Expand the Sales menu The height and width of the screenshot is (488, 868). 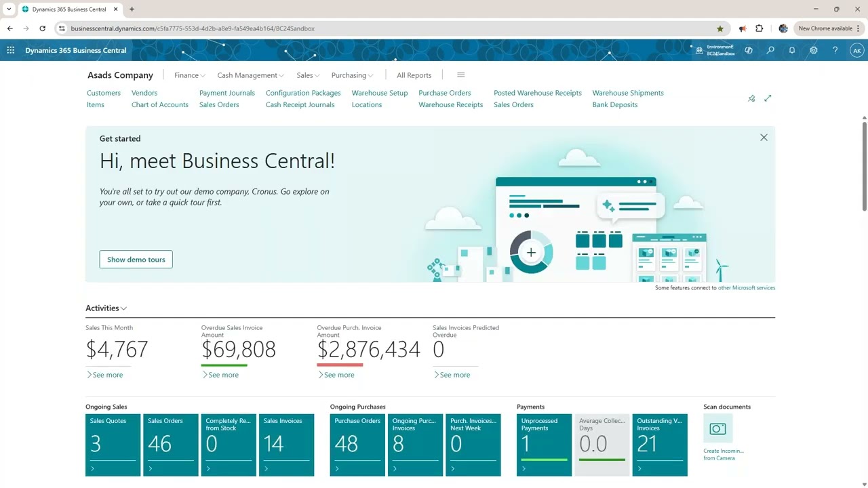[x=309, y=75]
